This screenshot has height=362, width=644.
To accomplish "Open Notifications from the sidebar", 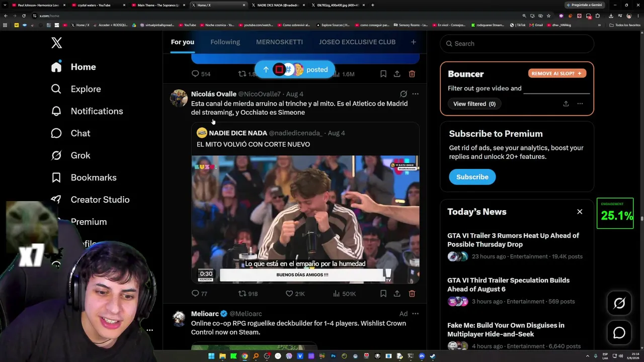I will point(87,111).
